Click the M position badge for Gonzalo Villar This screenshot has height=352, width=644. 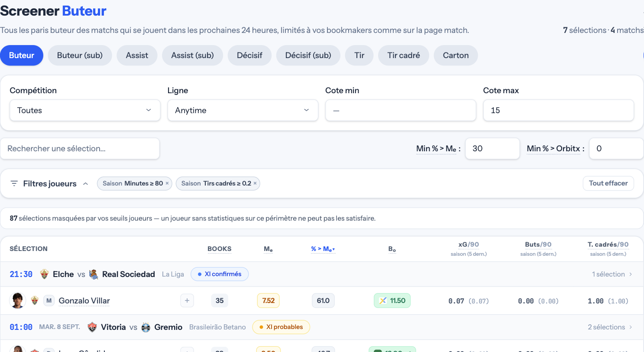(x=49, y=301)
